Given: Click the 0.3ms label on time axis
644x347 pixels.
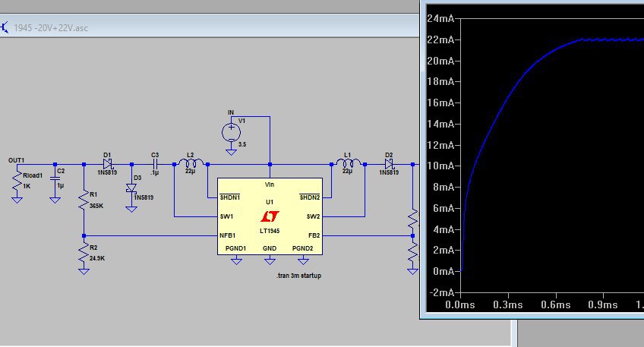Looking at the screenshot, I should [508, 304].
